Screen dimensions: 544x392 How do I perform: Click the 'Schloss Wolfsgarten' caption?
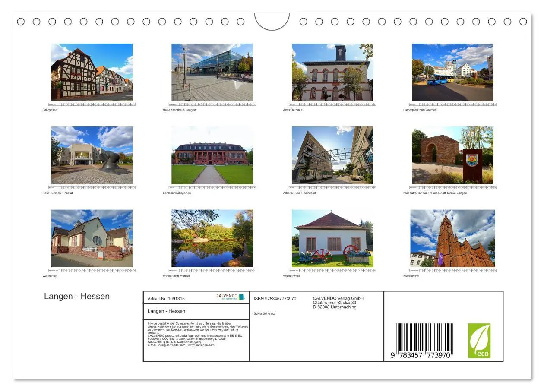177,193
